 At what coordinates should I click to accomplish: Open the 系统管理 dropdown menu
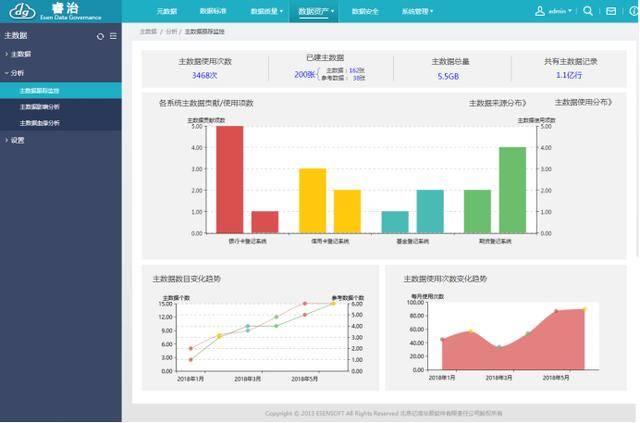(x=417, y=11)
